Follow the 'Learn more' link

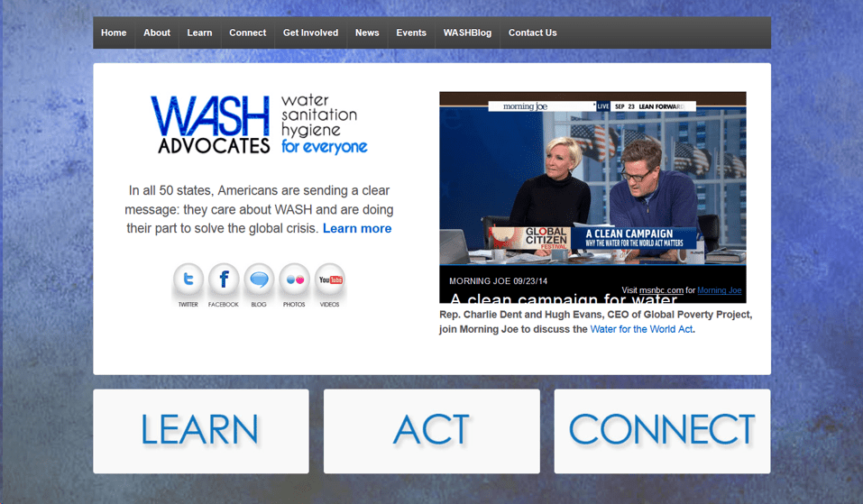tap(357, 228)
